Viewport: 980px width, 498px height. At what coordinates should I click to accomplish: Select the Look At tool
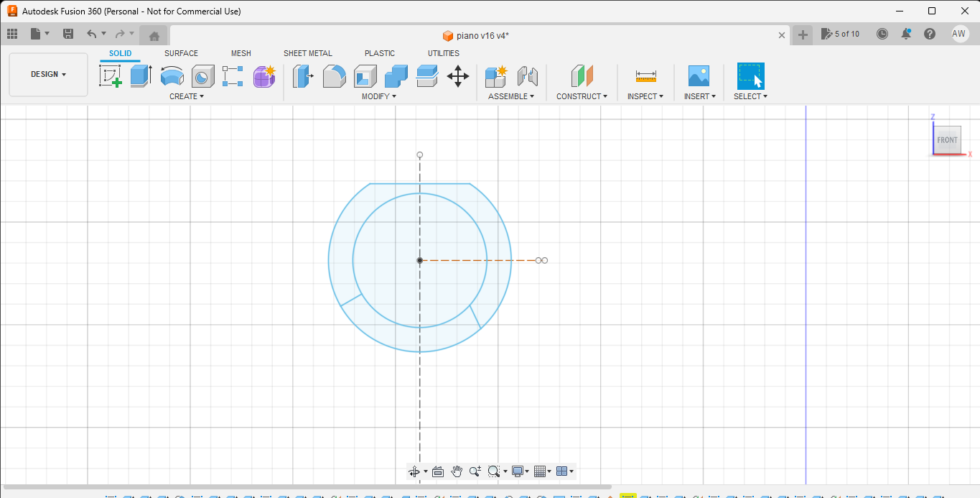pos(438,471)
